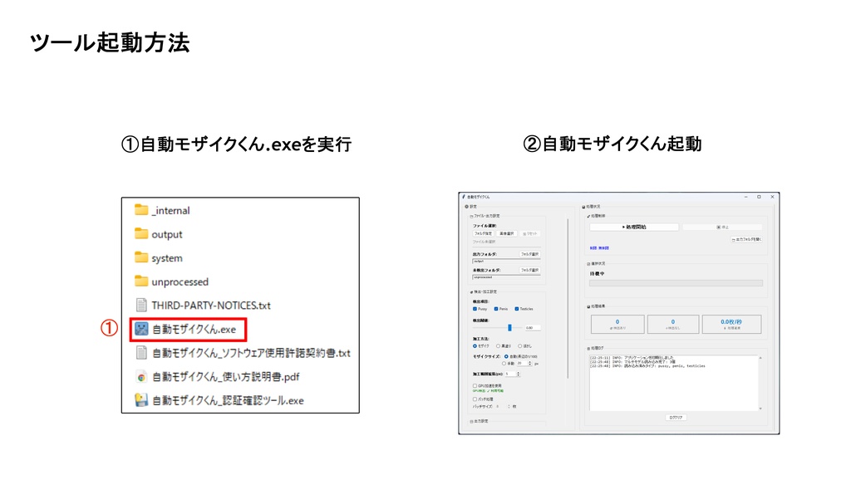Open the system folder
This screenshot has width=851, height=504.
(165, 258)
